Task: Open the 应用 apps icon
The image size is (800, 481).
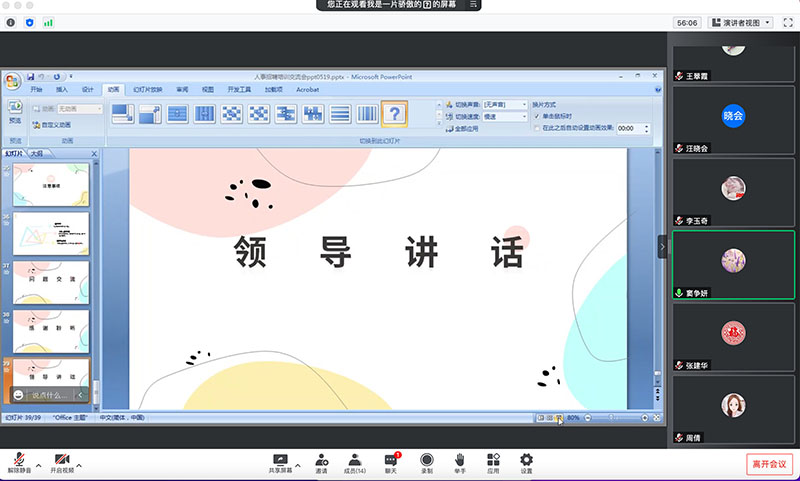Action: click(x=493, y=459)
